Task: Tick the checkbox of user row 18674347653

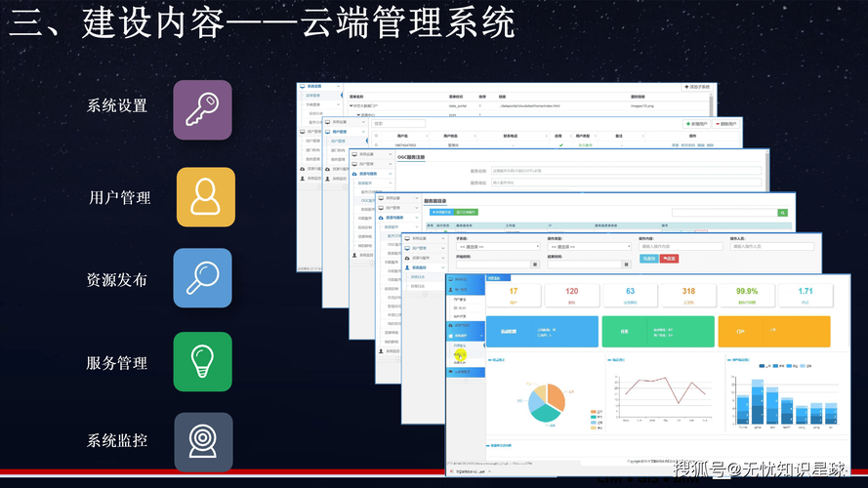Action: point(377,145)
